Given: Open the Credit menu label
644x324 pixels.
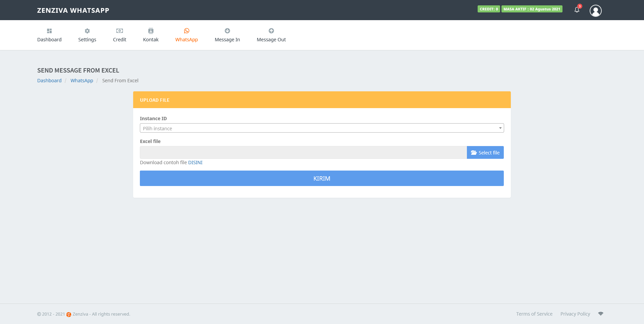Looking at the screenshot, I should [x=119, y=40].
